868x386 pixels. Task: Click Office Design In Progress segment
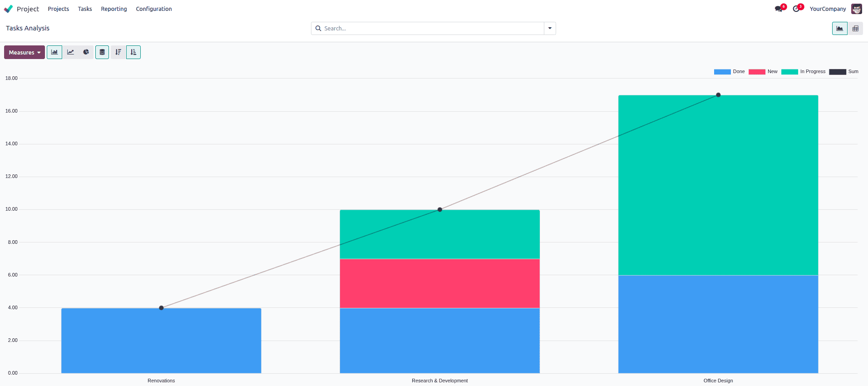click(x=718, y=185)
